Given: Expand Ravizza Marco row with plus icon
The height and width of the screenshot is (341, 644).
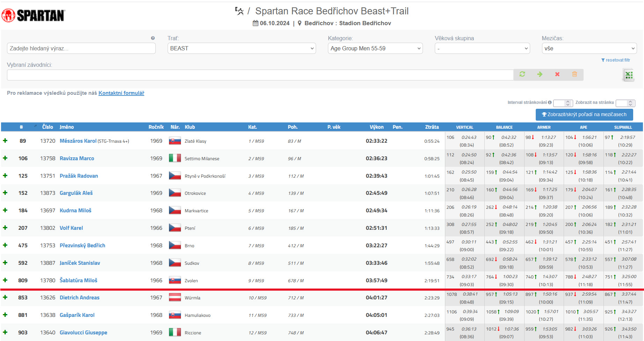Looking at the screenshot, I should tap(5, 158).
